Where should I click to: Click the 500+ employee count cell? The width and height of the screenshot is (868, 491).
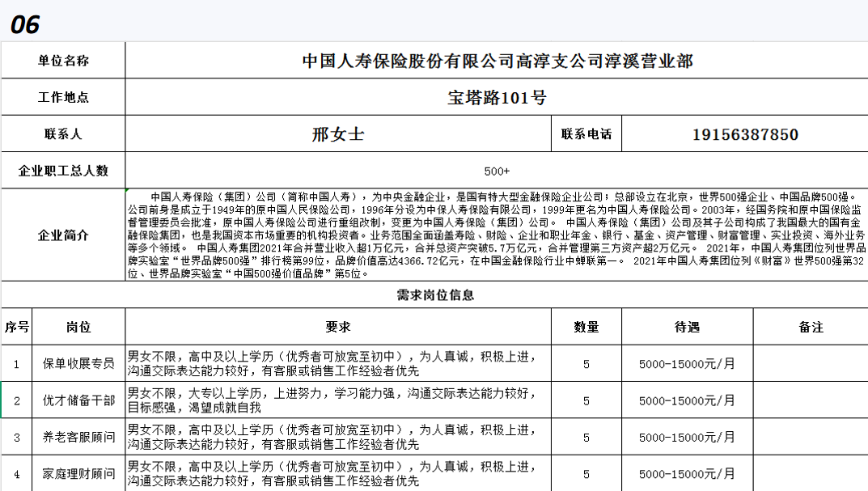point(496,171)
